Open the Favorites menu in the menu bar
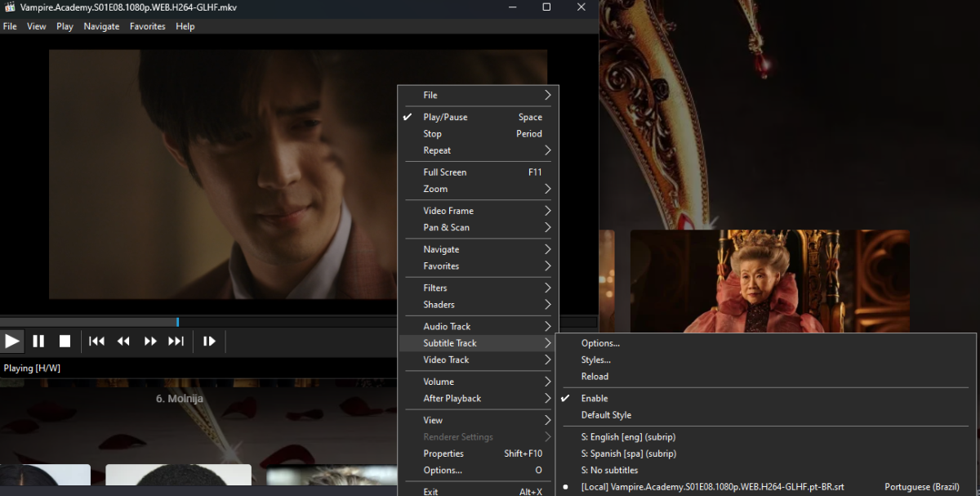Viewport: 980px width, 496px height. [147, 26]
